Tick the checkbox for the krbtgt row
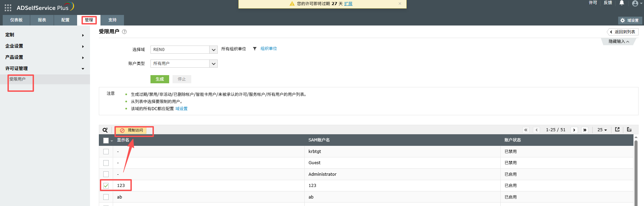The image size is (644, 206). pyautogui.click(x=106, y=152)
